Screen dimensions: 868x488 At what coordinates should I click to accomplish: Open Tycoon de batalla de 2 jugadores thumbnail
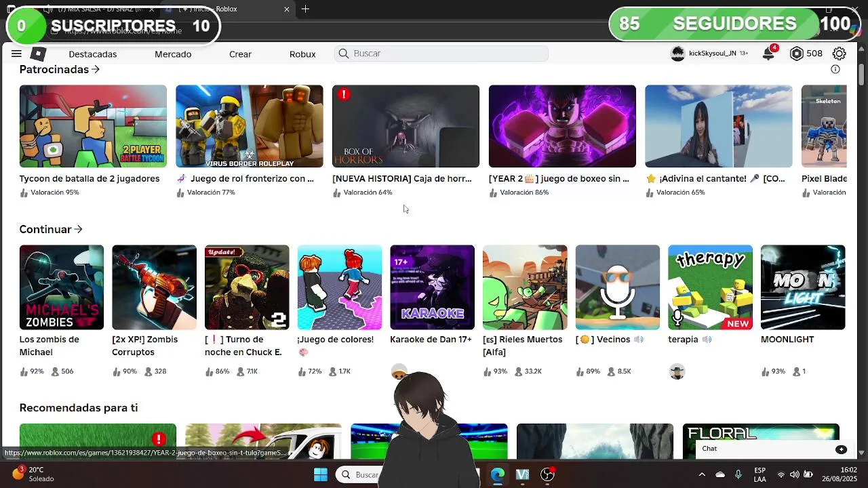(93, 126)
